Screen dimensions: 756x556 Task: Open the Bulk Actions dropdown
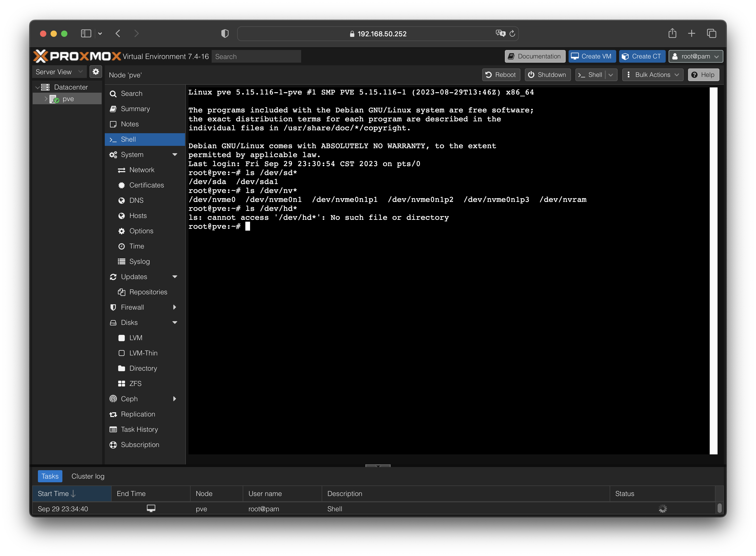pyautogui.click(x=652, y=75)
